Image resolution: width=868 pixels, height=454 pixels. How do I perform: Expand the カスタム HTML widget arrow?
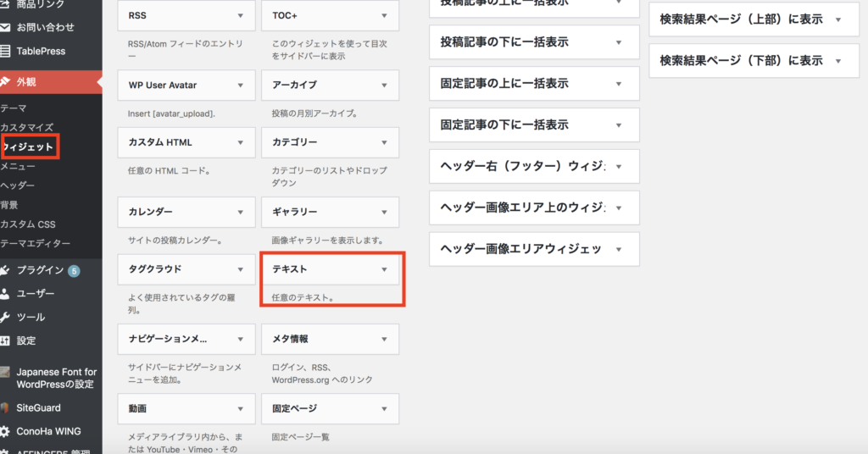[x=241, y=142]
